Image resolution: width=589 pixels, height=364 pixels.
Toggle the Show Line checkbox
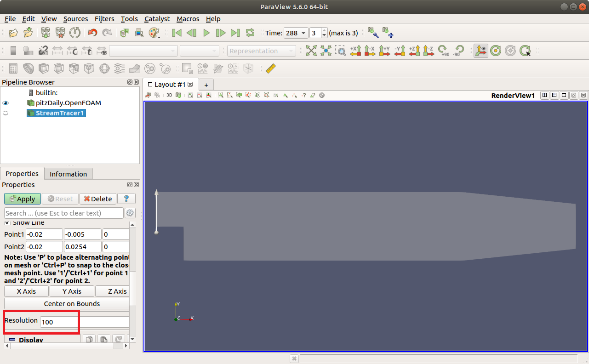pyautogui.click(x=7, y=222)
